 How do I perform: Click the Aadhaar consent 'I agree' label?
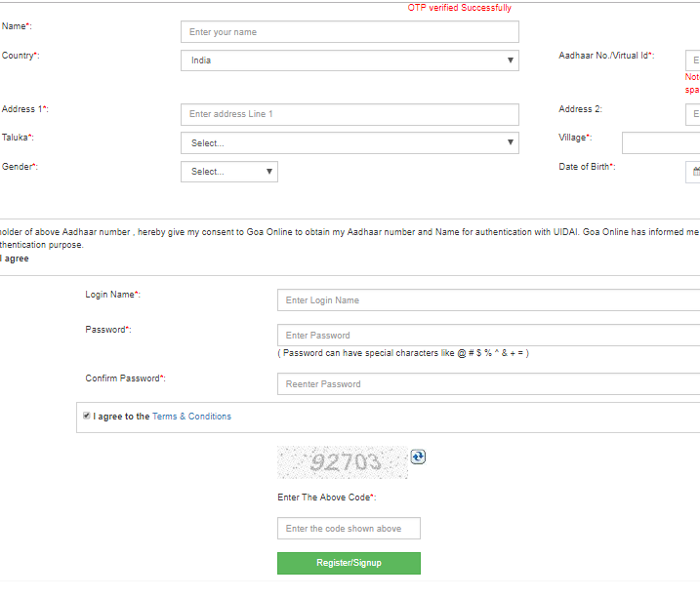coord(15,259)
